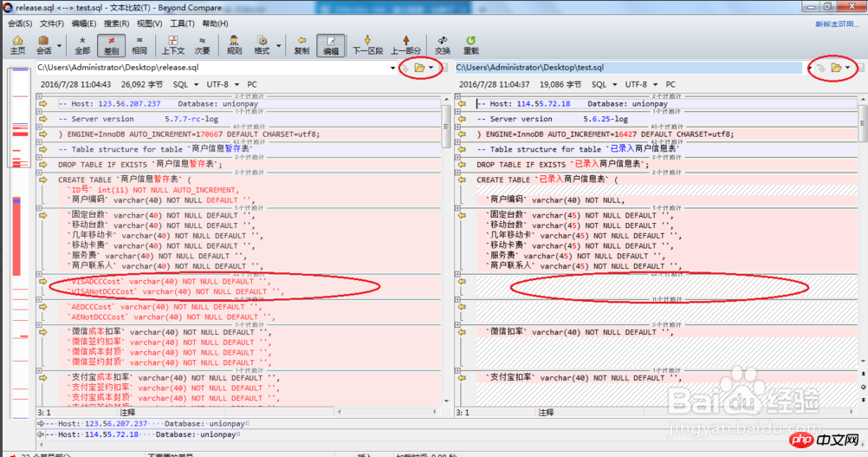Expand the 会话 dropdown arrow in toolbar
The height and width of the screenshot is (457, 868).
pos(59,45)
